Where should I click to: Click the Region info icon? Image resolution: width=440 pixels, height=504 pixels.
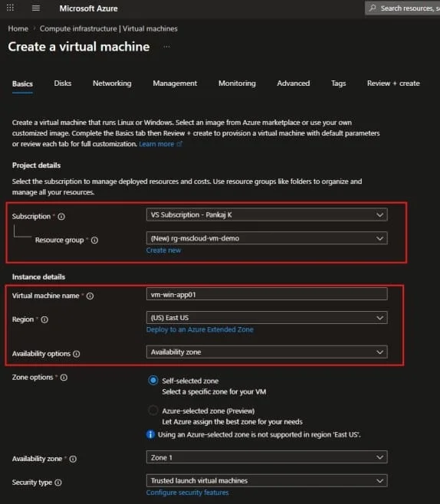(x=44, y=319)
